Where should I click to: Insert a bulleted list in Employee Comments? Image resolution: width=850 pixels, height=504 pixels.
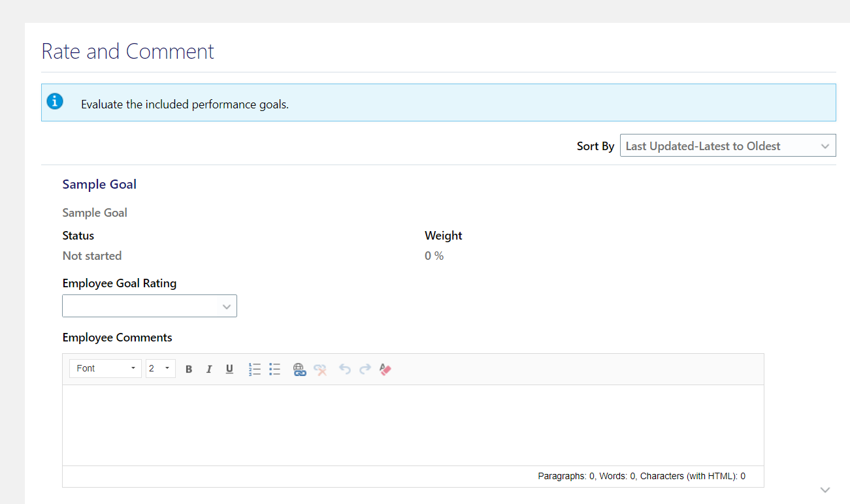(274, 369)
